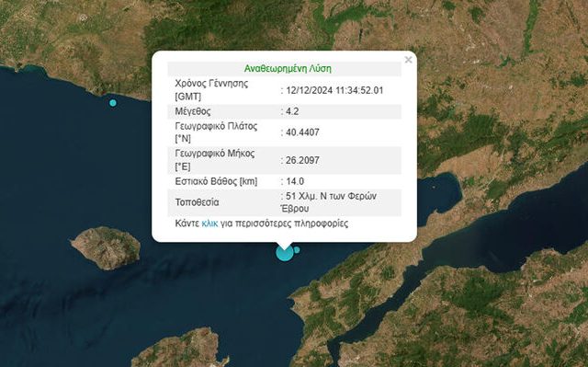Image resolution: width=588 pixels, height=367 pixels.
Task: Select the large cyan epicenter marker
Action: tap(285, 253)
